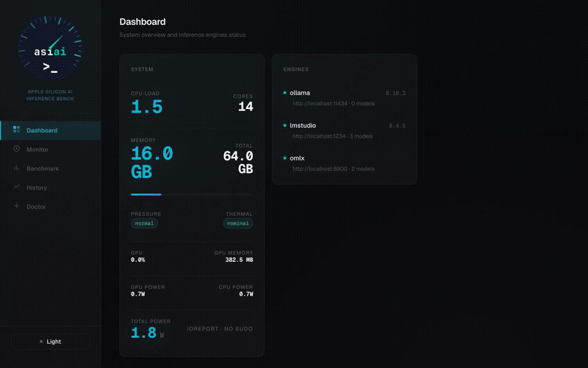
Task: Click the memory usage progress bar
Action: point(192,194)
